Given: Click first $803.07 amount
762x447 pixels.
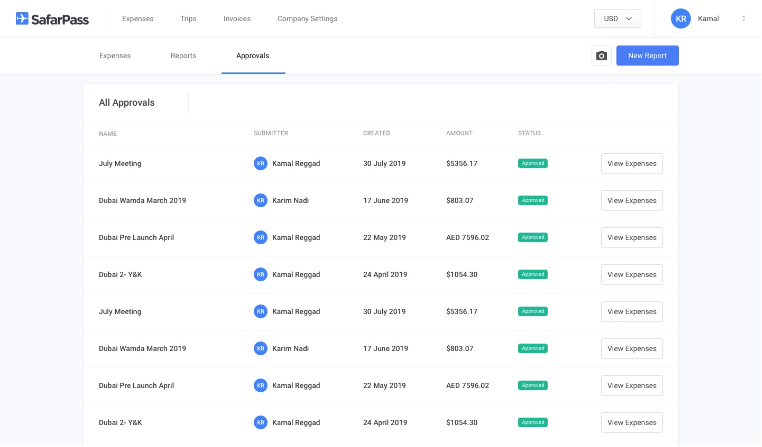Looking at the screenshot, I should (x=460, y=200).
